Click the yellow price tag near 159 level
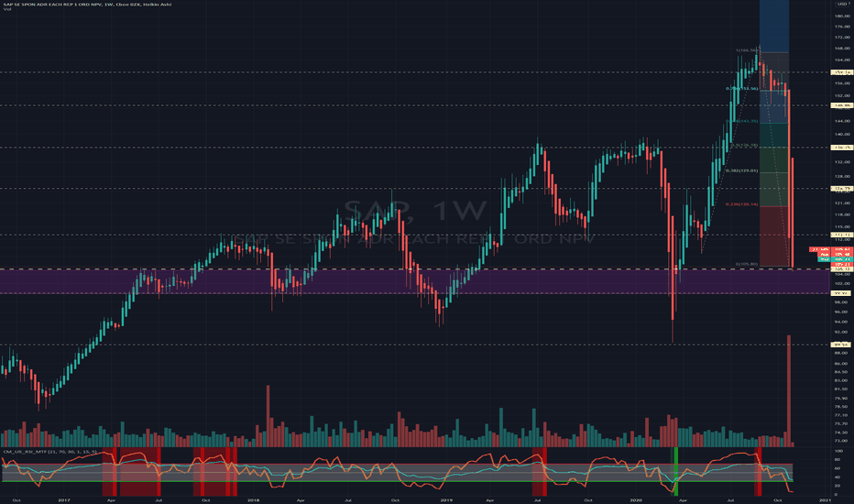This screenshot has width=854, height=504. coord(841,71)
